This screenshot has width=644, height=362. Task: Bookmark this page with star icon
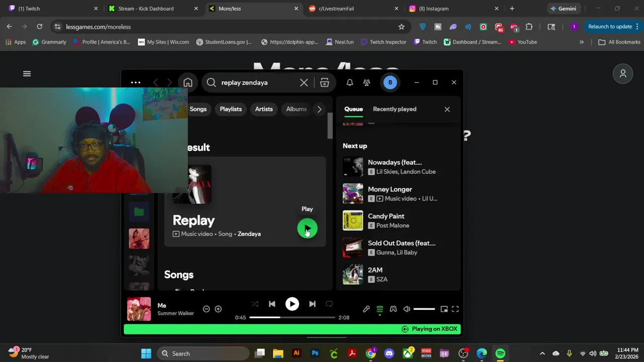point(401,27)
